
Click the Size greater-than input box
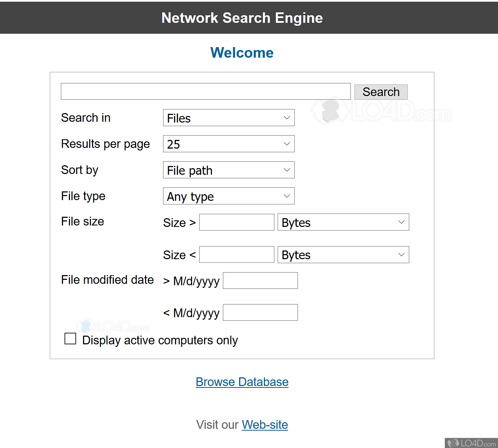tap(236, 222)
